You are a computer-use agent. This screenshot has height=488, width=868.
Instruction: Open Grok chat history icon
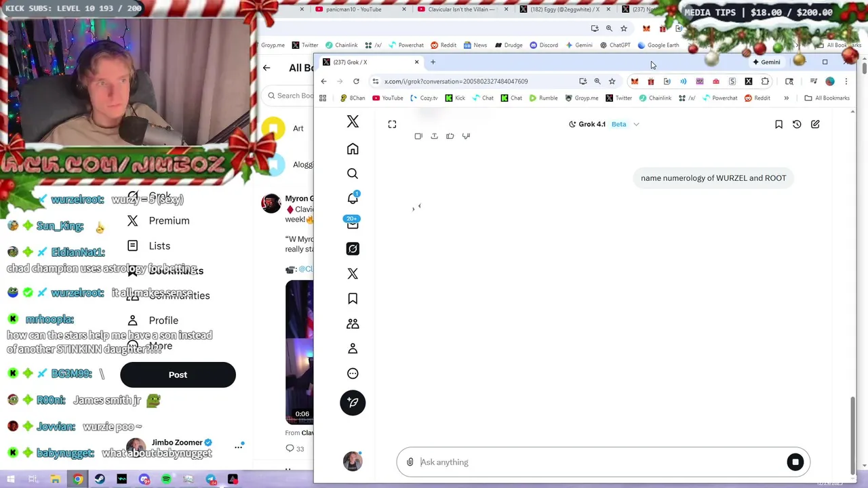tap(797, 124)
